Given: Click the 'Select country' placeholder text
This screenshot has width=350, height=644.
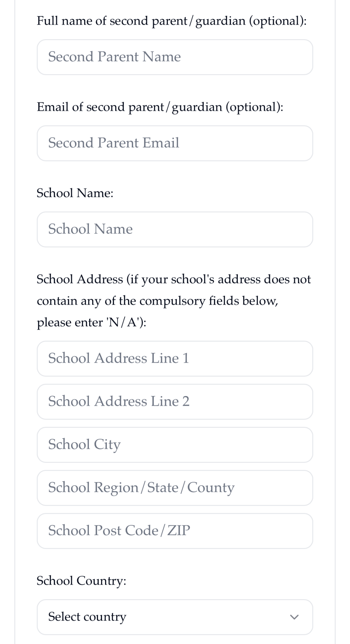Looking at the screenshot, I should (87, 617).
